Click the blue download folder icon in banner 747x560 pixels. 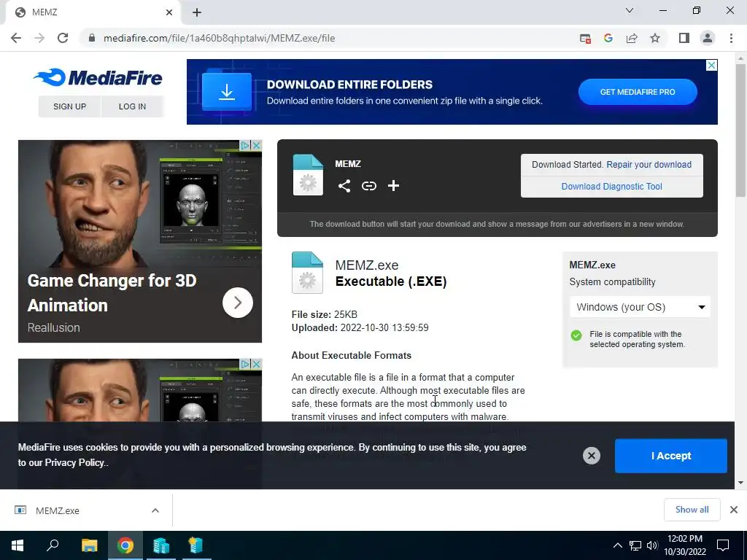227,90
